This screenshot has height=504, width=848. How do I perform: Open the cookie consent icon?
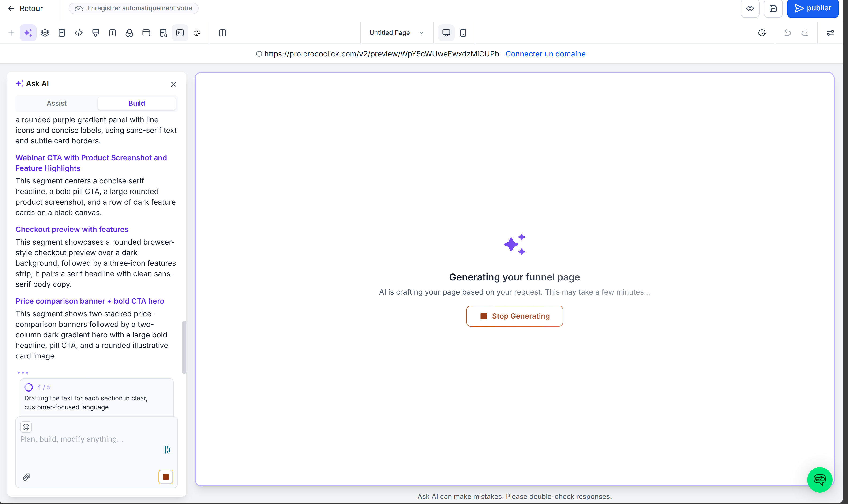[x=197, y=33]
